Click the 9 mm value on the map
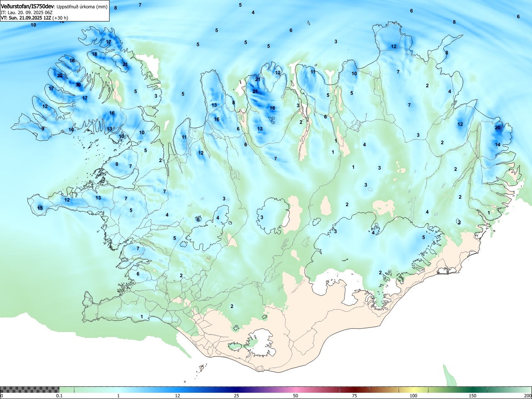 (42, 129)
